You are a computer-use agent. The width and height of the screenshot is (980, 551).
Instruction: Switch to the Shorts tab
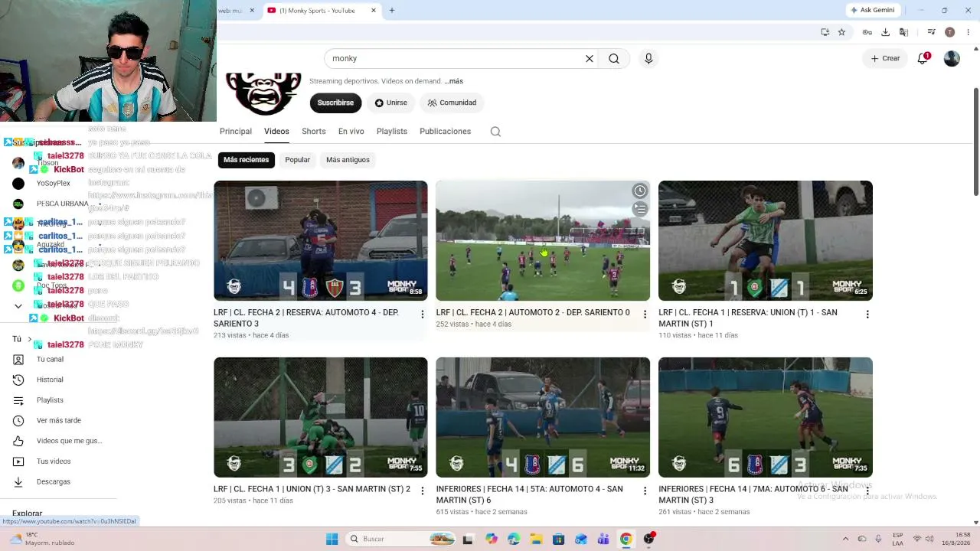pos(314,132)
